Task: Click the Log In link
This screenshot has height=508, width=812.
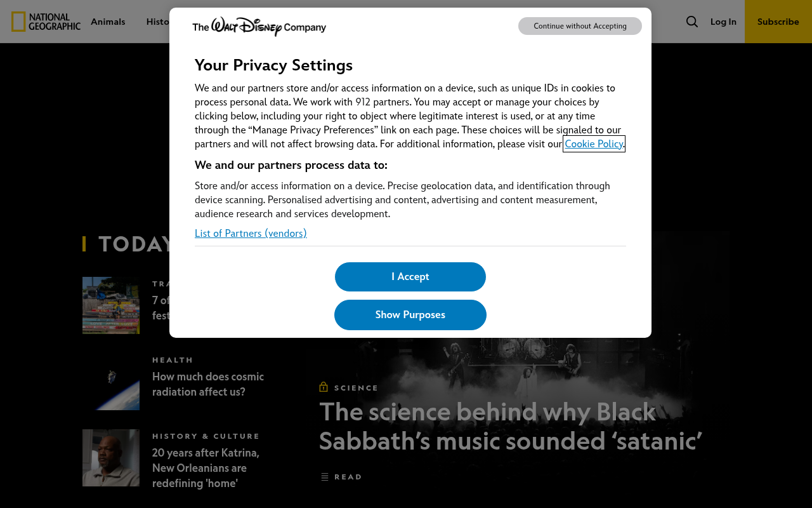Action: (723, 22)
